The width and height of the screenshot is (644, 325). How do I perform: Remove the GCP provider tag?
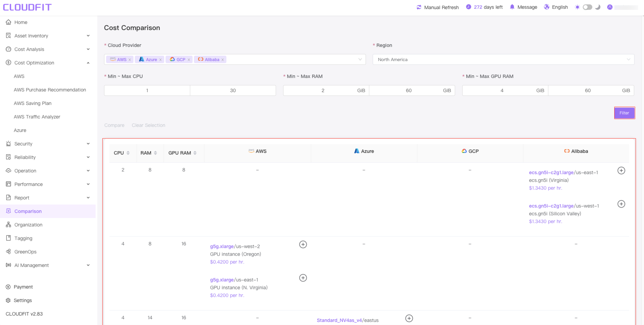coord(189,60)
